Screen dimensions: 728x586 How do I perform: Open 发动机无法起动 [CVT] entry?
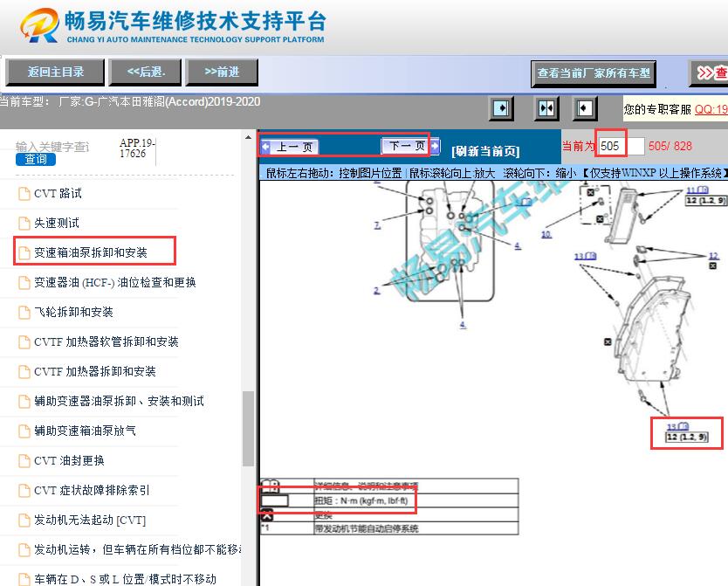click(90, 520)
